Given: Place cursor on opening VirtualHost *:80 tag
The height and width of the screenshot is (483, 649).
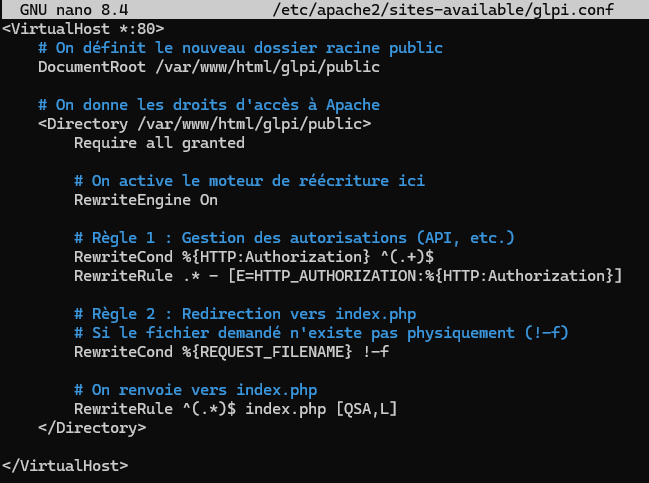Looking at the screenshot, I should coord(83,28).
